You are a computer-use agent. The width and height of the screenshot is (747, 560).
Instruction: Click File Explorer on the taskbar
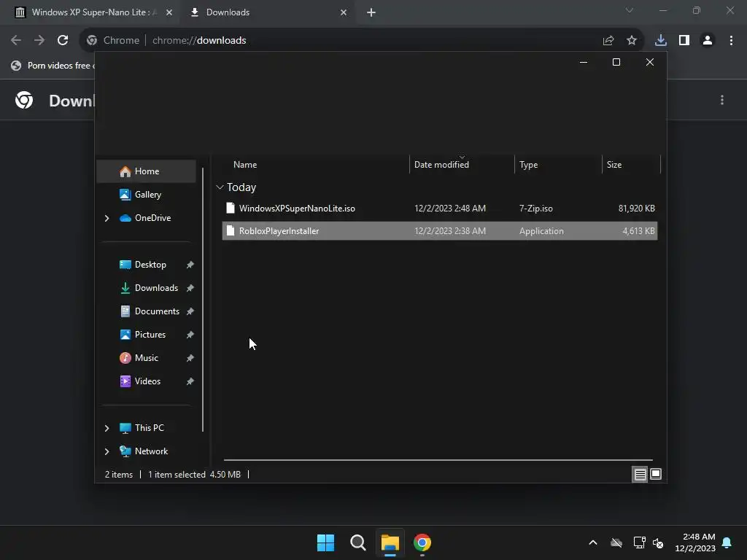pos(390,542)
